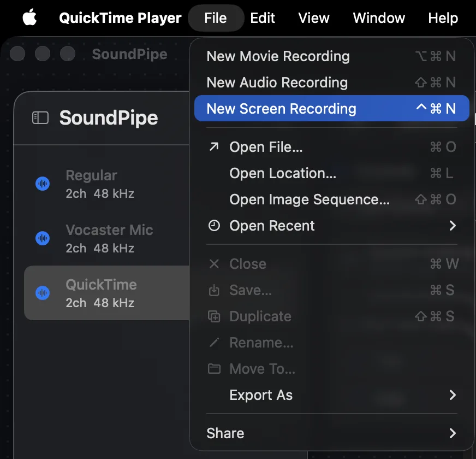
Task: Click the Save download icon
Action: tap(214, 290)
